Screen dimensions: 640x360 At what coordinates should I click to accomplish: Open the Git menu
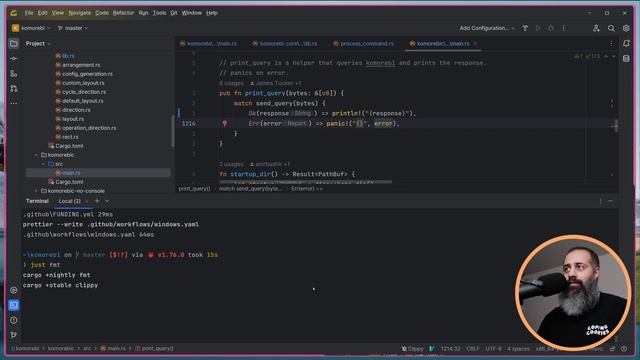174,13
